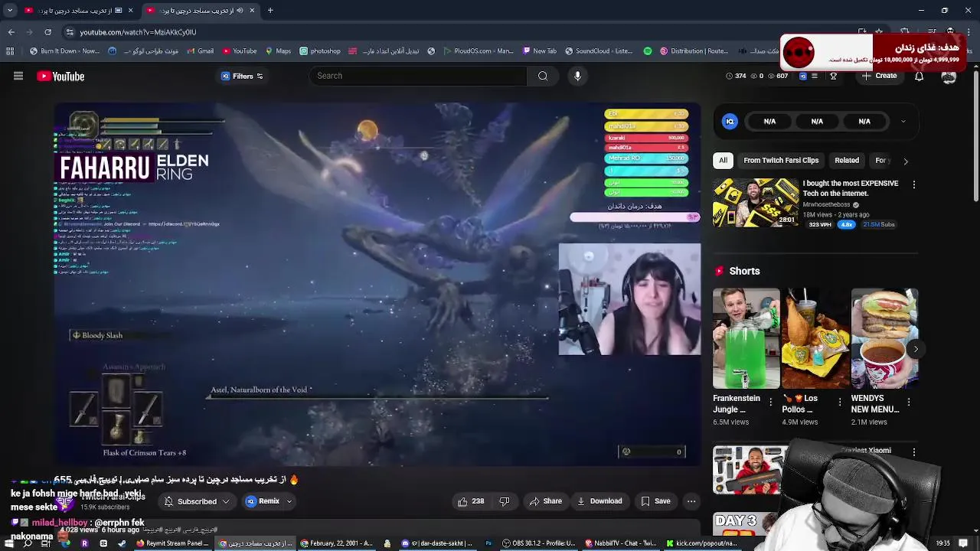Open a new browser tab

[x=270, y=10]
